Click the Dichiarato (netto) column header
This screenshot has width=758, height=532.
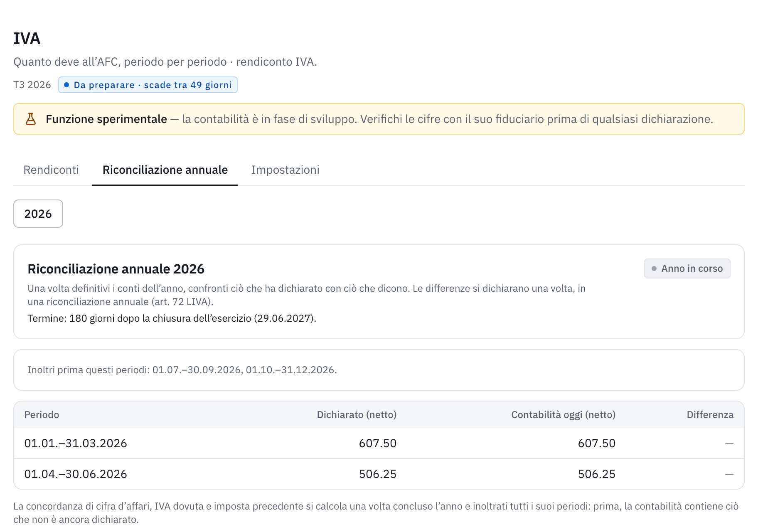pos(357,415)
